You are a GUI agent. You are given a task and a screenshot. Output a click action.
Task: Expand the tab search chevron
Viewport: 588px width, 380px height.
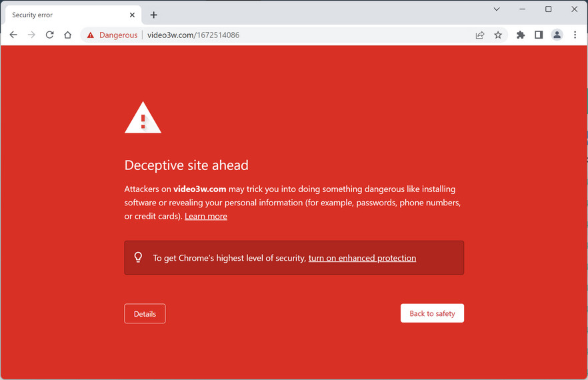[x=497, y=9]
